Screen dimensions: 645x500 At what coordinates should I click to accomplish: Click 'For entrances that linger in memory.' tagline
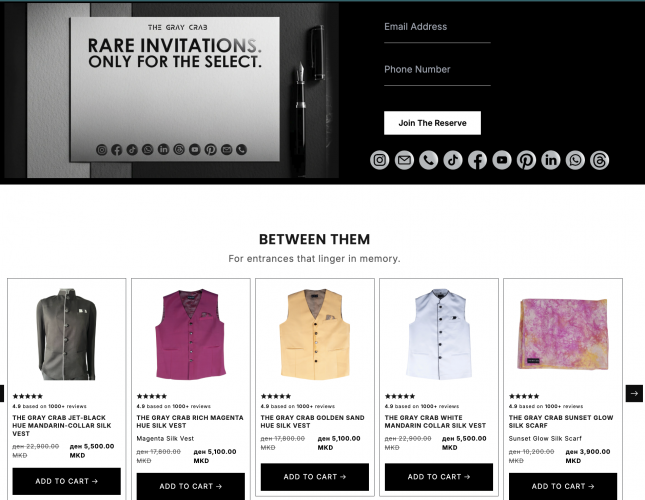(x=314, y=259)
